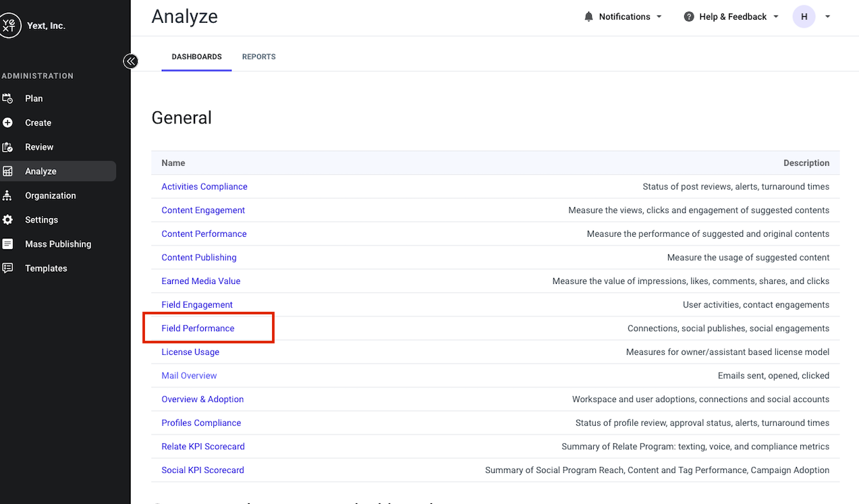Open the Relate KPI Scorecard dashboard
The image size is (859, 504).
click(203, 447)
